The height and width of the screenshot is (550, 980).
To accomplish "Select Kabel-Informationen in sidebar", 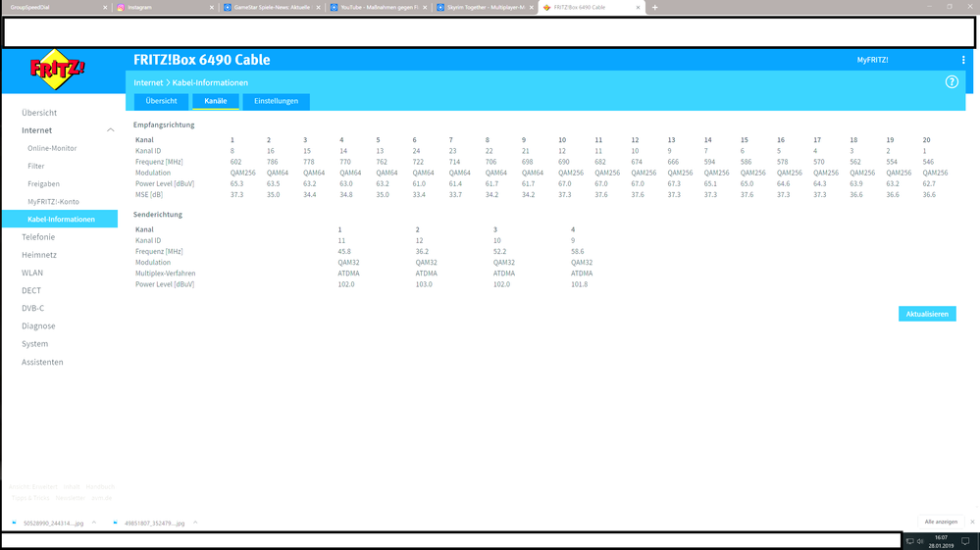I will tap(60, 220).
